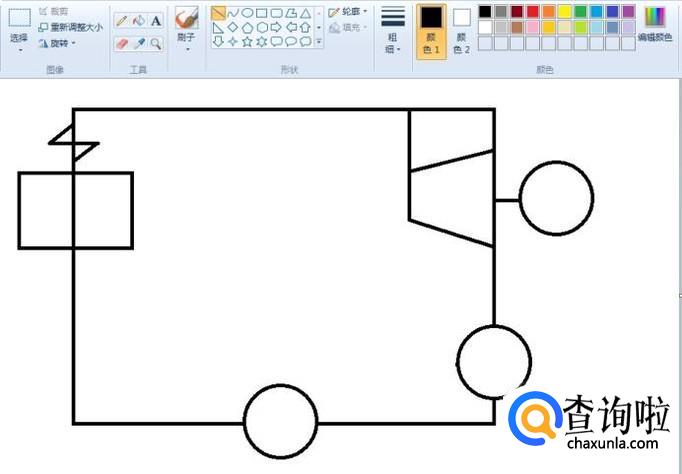Select the Color picker eyedropper tool
The image size is (682, 474).
tap(139, 43)
